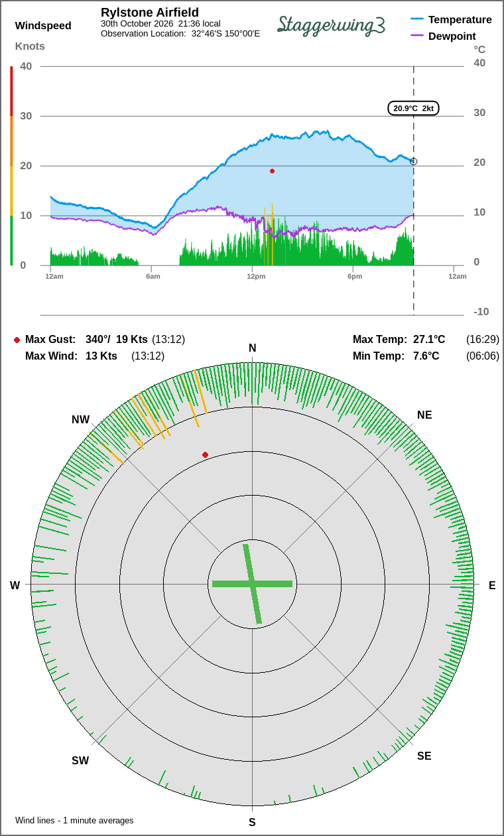Click the SE compass label
The image size is (504, 836).
point(424,756)
